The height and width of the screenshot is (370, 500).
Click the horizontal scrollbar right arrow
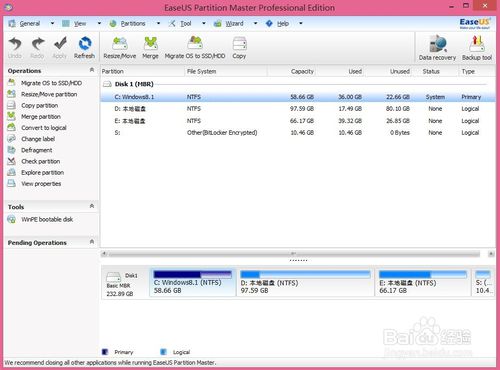pyautogui.click(x=491, y=254)
